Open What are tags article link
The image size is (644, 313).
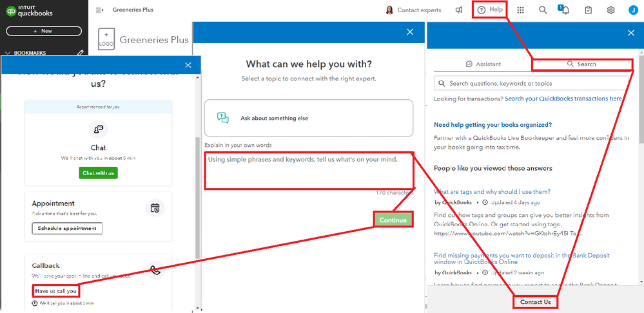click(x=492, y=191)
